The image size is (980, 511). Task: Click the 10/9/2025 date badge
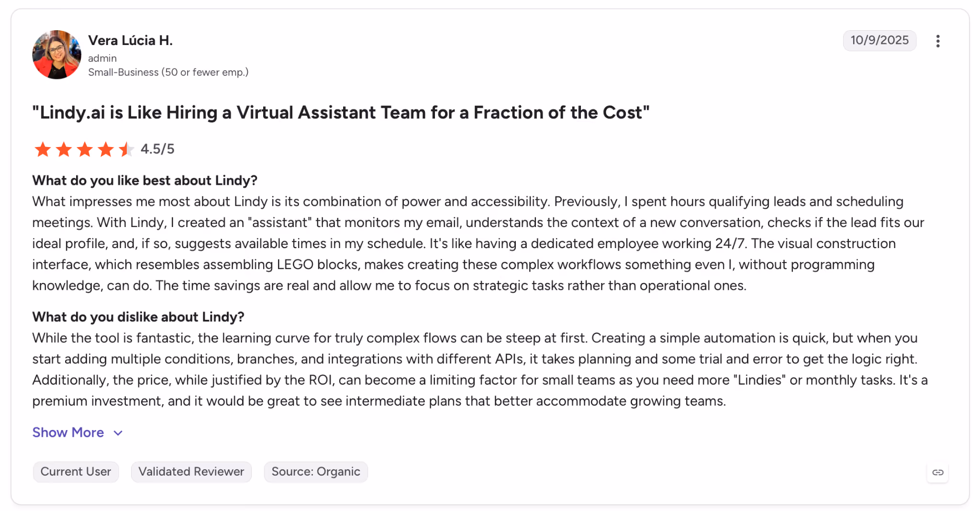point(880,40)
